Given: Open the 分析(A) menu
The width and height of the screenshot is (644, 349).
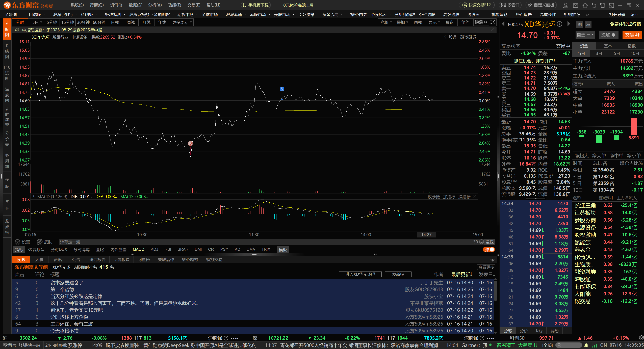Looking at the screenshot, I should pyautogui.click(x=155, y=5).
